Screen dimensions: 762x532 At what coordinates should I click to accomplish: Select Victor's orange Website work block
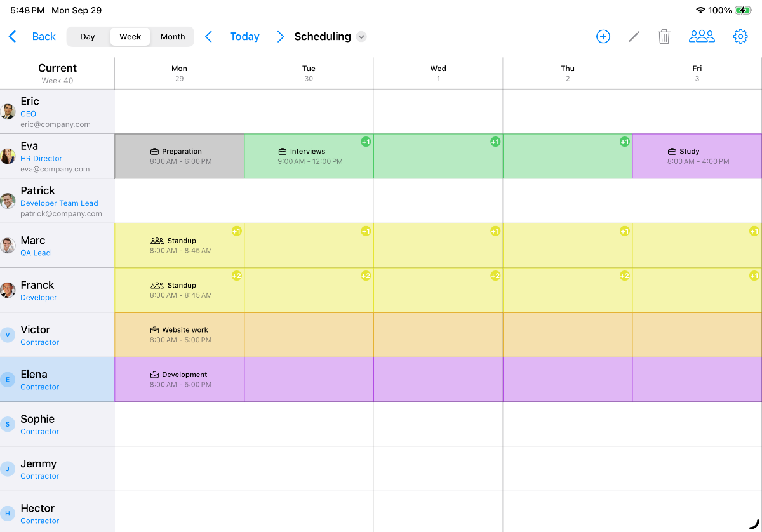pyautogui.click(x=180, y=335)
